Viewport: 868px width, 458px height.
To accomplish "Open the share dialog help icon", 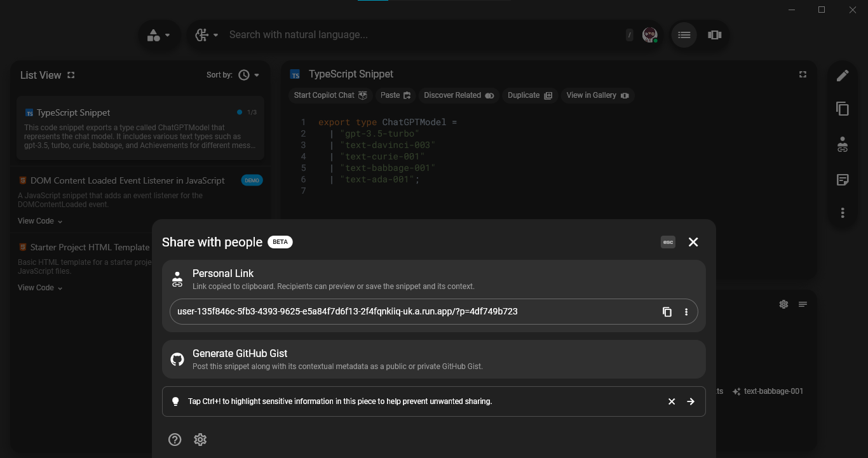I will coord(175,440).
